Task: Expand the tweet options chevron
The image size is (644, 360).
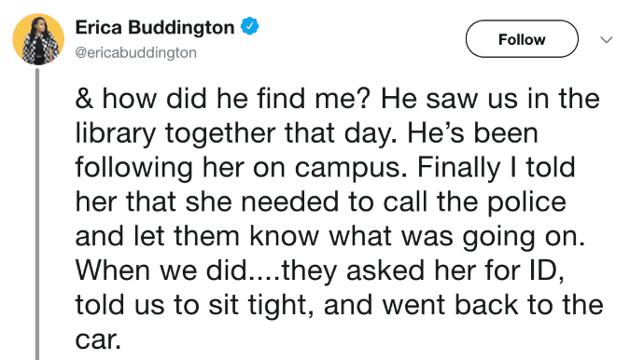Action: [607, 39]
